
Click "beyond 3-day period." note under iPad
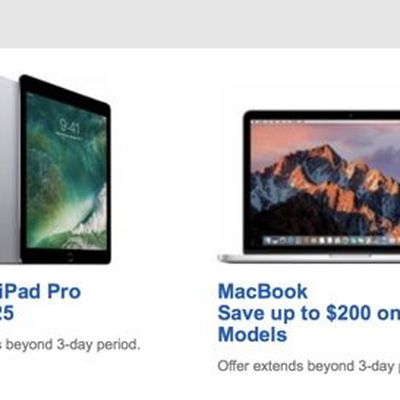coord(72,345)
